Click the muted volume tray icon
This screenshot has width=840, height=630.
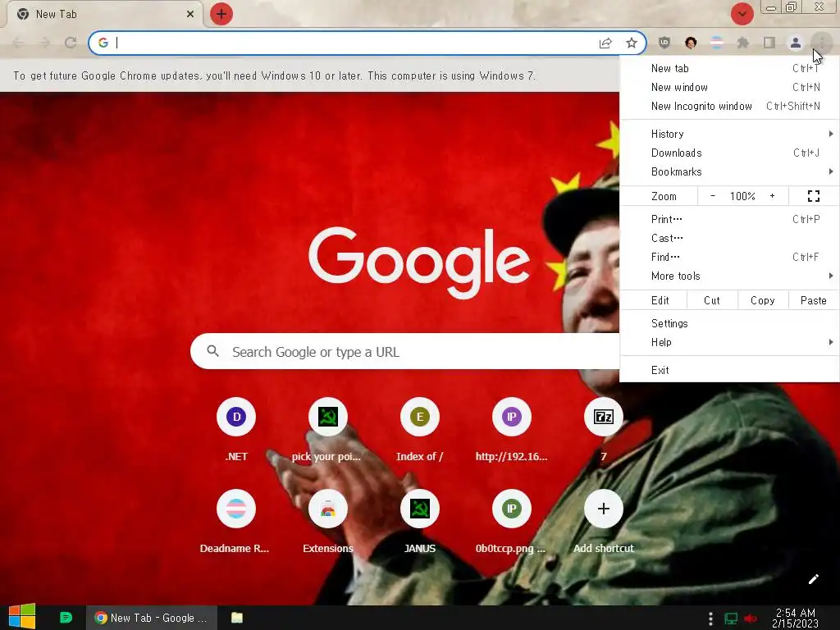coord(751,619)
